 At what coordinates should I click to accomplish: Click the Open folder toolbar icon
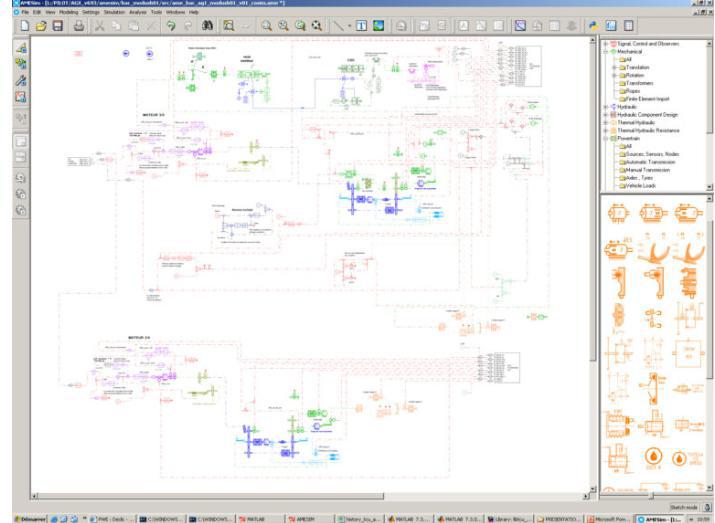click(x=41, y=26)
